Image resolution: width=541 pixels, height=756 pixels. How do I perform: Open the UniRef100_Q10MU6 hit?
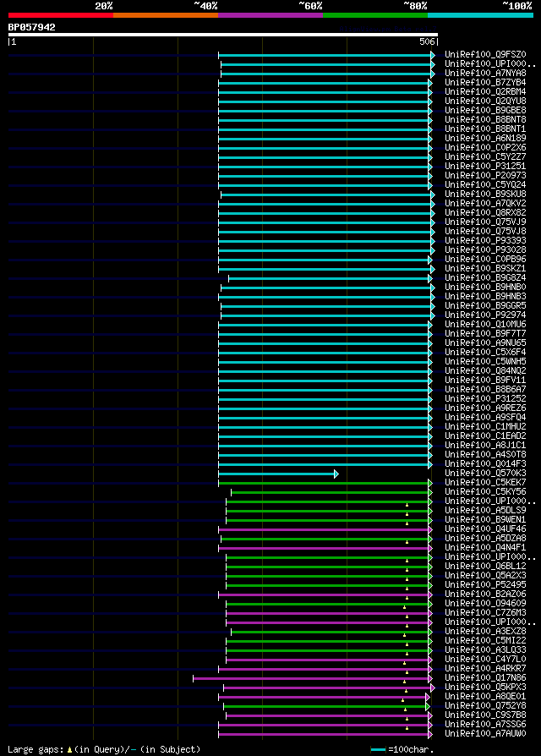tap(485, 325)
